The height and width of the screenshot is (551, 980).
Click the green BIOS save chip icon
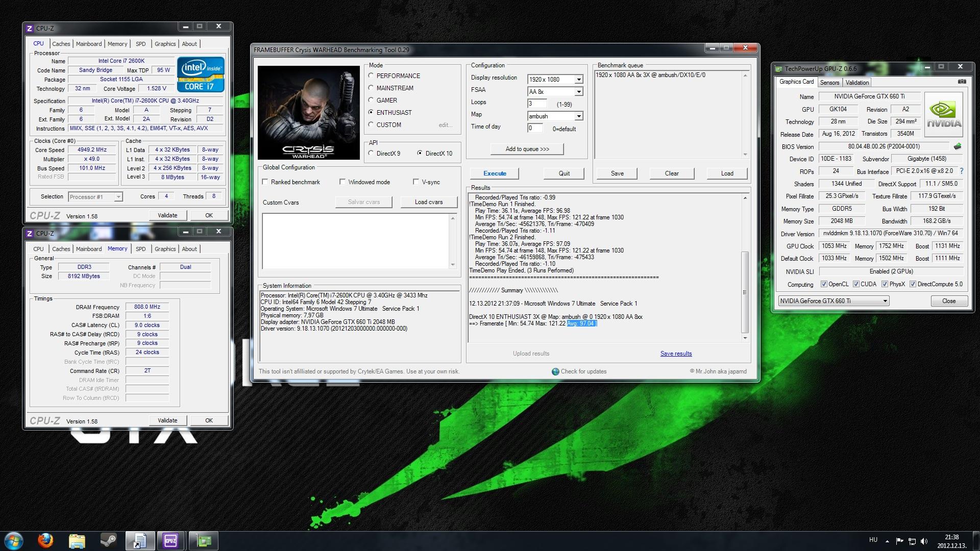[x=958, y=146]
